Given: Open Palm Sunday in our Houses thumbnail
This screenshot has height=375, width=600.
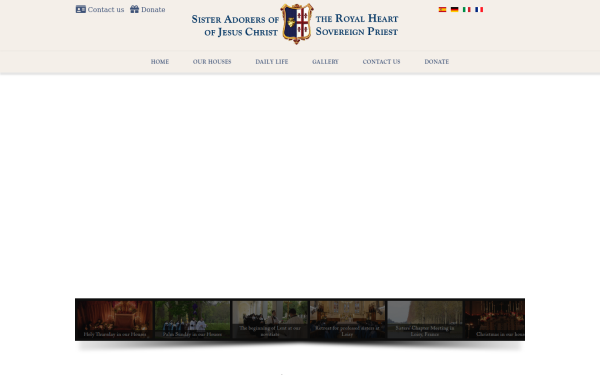Looking at the screenshot, I should click(x=192, y=320).
